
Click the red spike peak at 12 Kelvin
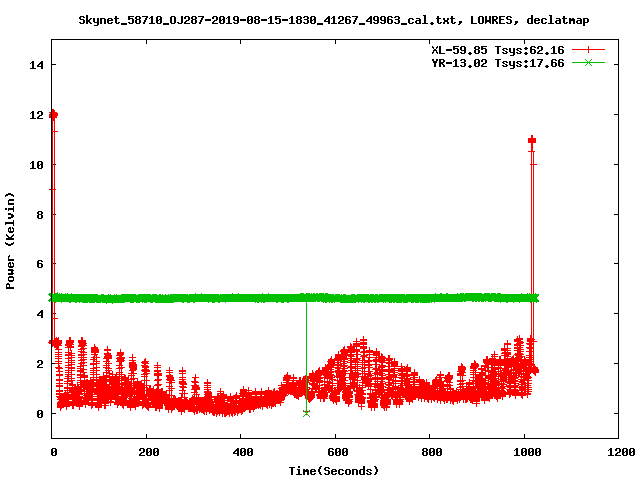click(53, 115)
